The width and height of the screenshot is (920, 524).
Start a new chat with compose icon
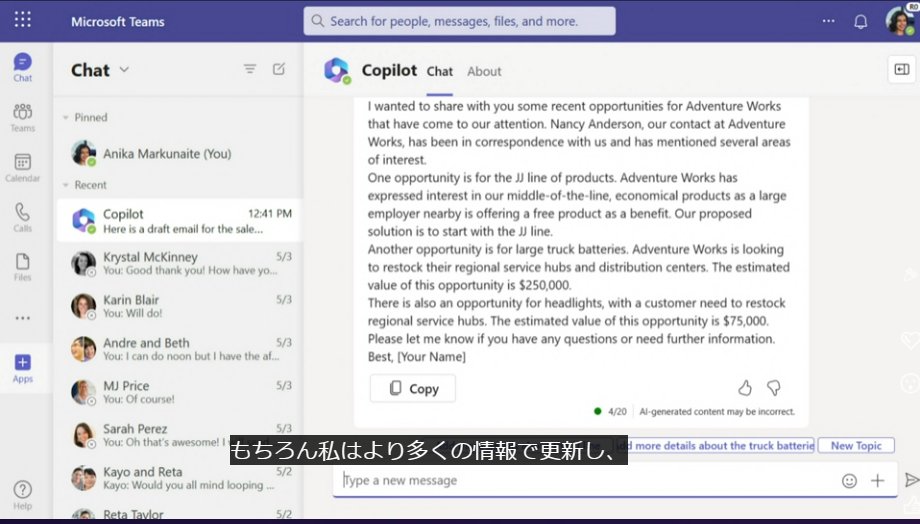coord(279,69)
